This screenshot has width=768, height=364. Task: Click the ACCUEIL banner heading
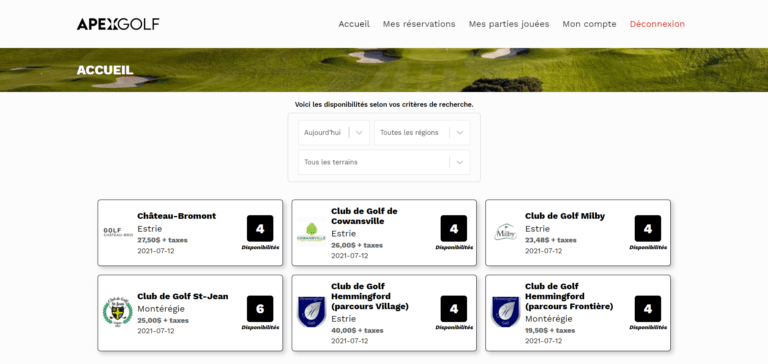coord(105,70)
